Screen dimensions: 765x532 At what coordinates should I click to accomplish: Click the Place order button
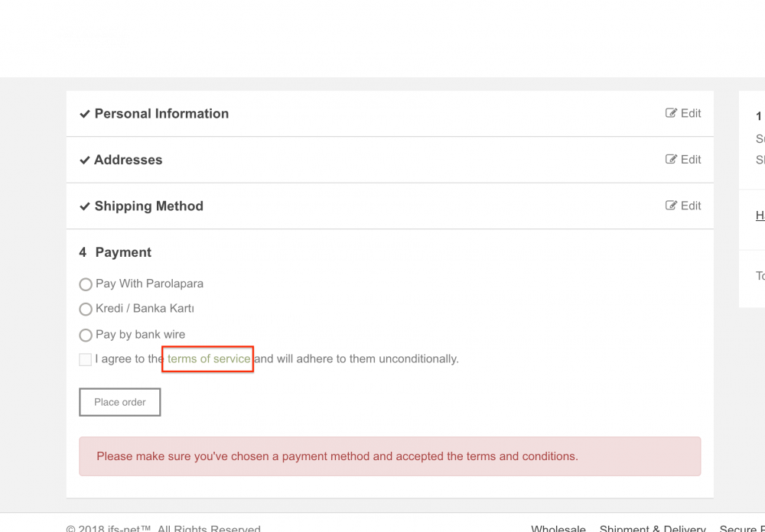pyautogui.click(x=120, y=402)
